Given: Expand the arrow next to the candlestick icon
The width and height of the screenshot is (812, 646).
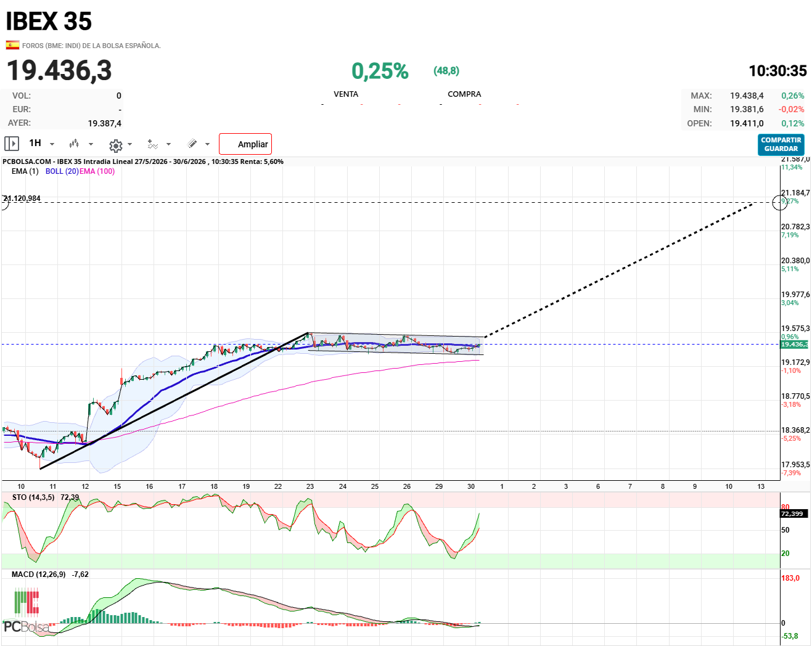Looking at the screenshot, I should click(91, 144).
